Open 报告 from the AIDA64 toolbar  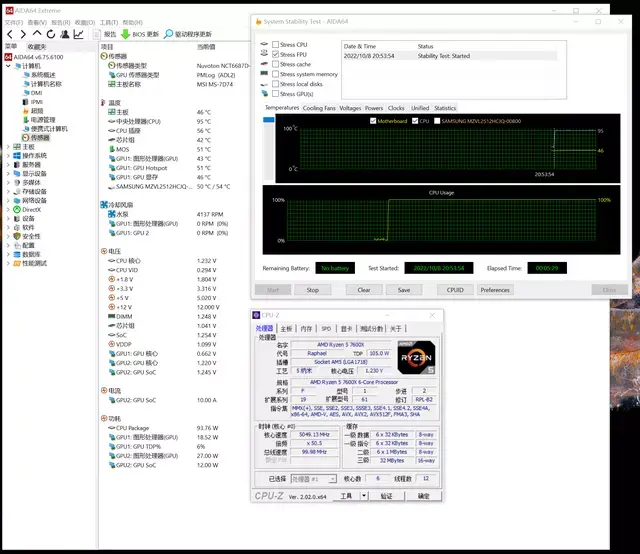pyautogui.click(x=105, y=34)
